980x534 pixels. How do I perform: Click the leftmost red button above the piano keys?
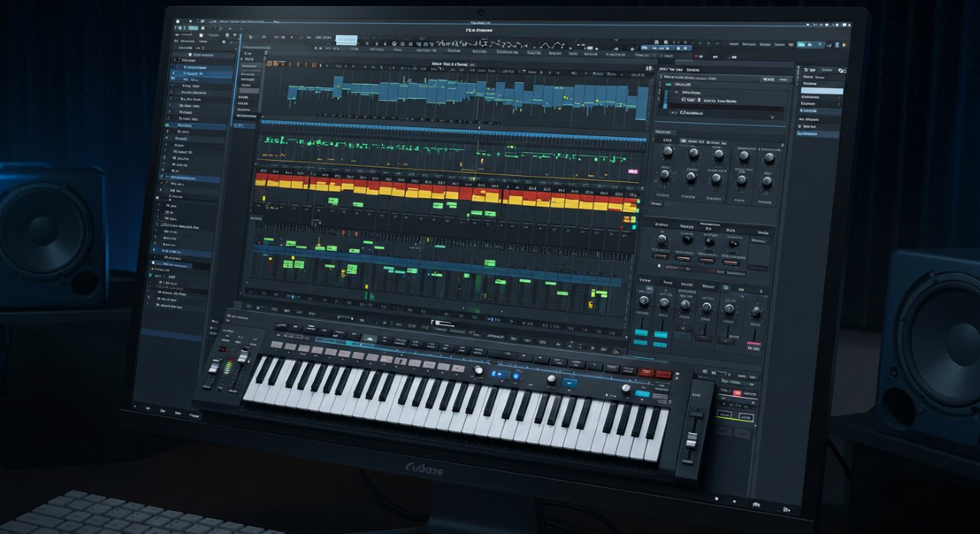tap(646, 372)
